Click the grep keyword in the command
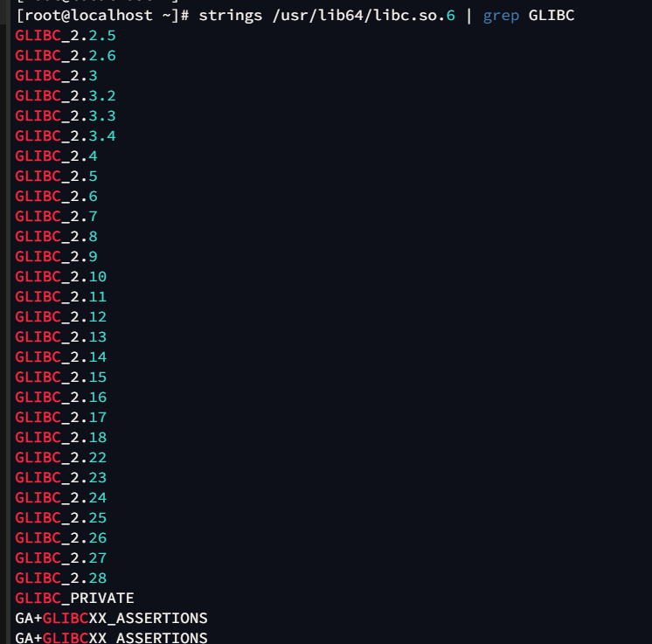The height and width of the screenshot is (644, 652). 501,16
